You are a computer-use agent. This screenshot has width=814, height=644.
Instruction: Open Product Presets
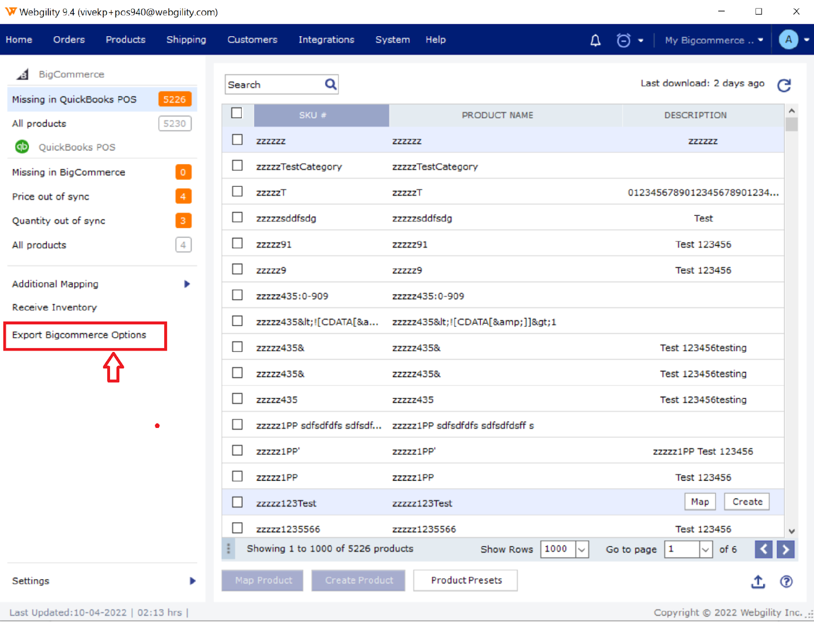point(466,580)
